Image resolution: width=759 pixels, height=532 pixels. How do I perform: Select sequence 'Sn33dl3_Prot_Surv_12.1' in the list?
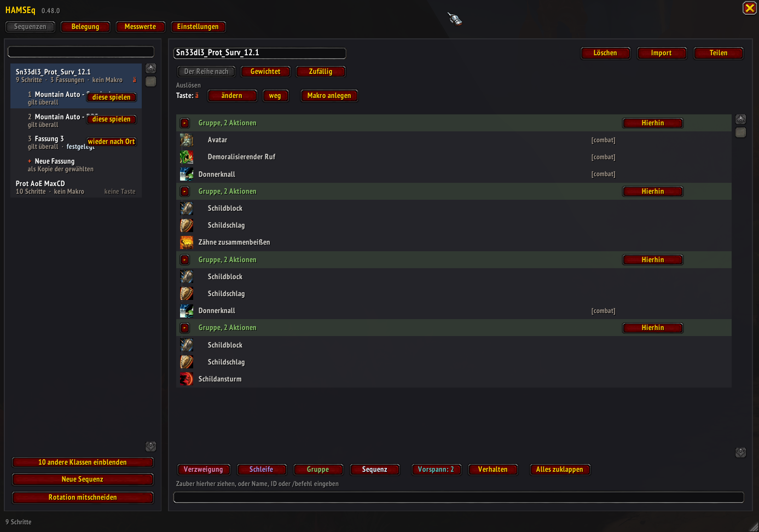pyautogui.click(x=76, y=76)
